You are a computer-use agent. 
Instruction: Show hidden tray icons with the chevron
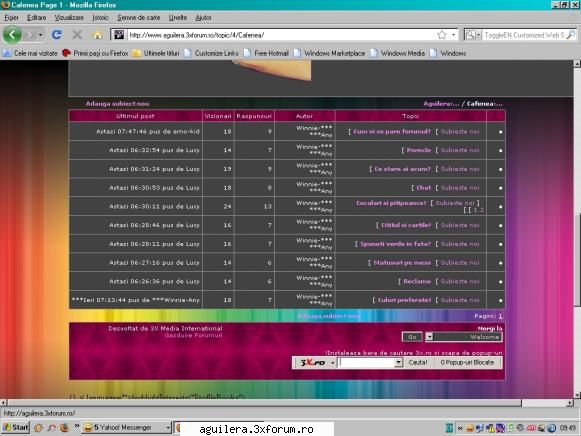(x=460, y=428)
